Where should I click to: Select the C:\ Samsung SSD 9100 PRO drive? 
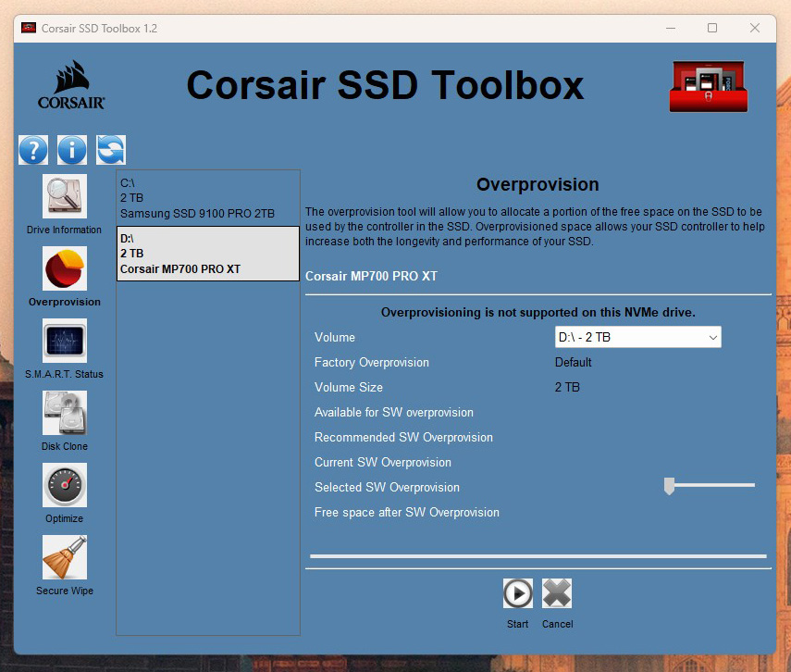(x=207, y=198)
